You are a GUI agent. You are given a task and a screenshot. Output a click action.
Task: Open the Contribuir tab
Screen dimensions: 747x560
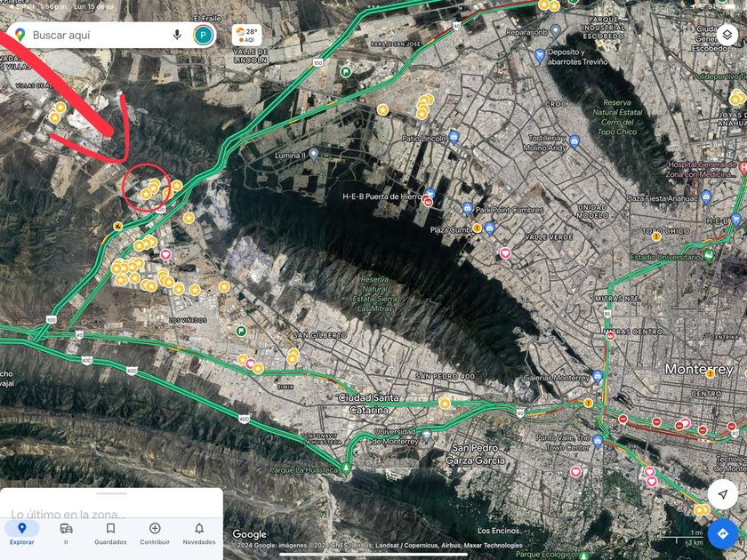click(155, 533)
